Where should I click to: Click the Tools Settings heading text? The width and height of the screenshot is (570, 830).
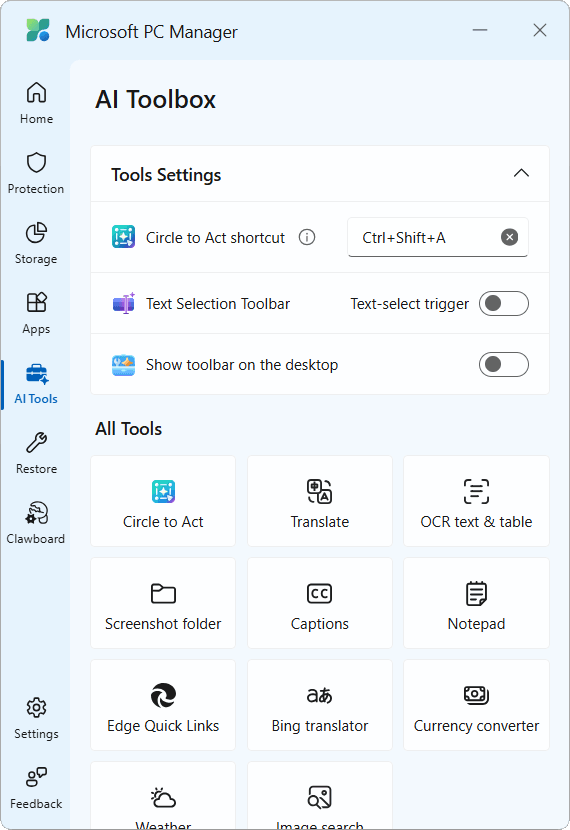tap(166, 175)
